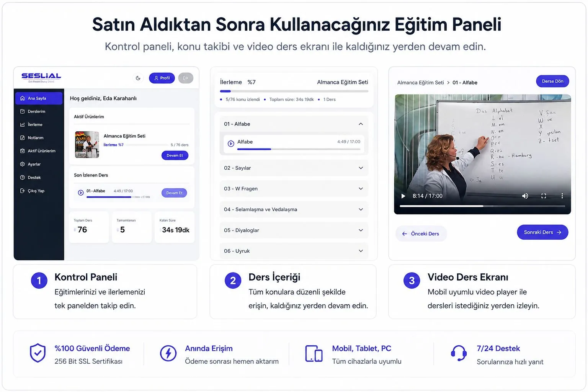Click play icon in Alfabe lesson row
The width and height of the screenshot is (588, 392).
[231, 144]
